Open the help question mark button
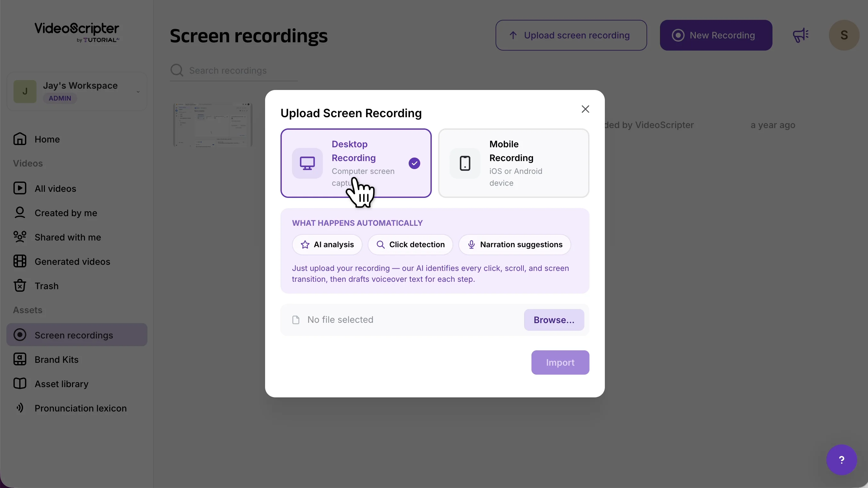This screenshot has width=868, height=488. [841, 460]
